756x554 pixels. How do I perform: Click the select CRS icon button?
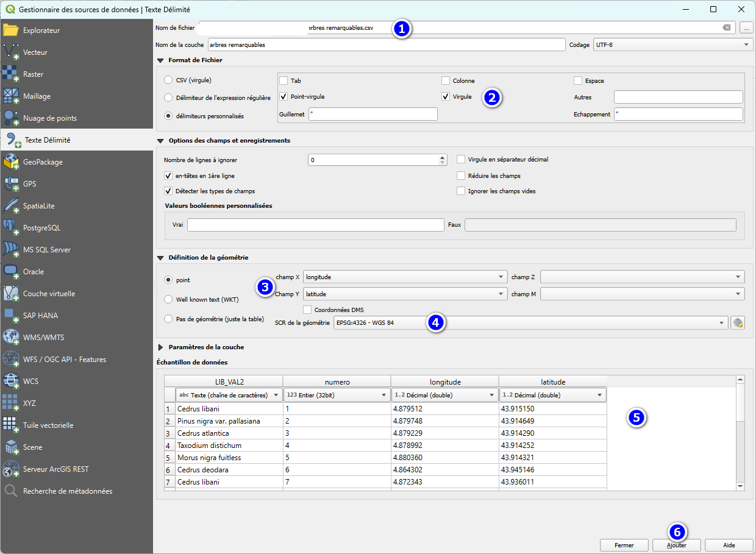click(738, 323)
